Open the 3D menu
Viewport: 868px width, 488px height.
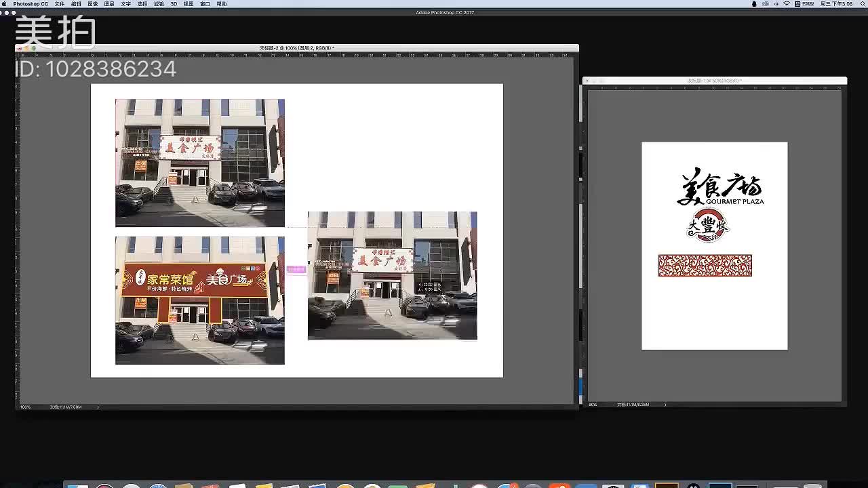174,4
